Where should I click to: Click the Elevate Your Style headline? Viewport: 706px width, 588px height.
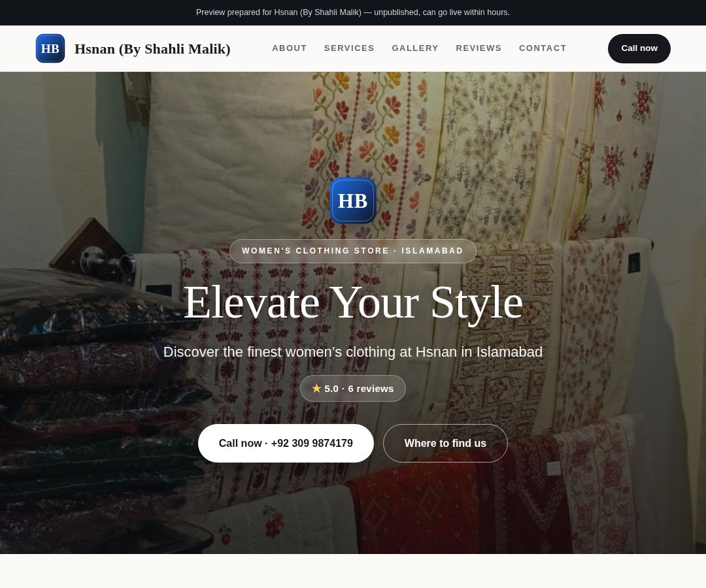click(353, 302)
